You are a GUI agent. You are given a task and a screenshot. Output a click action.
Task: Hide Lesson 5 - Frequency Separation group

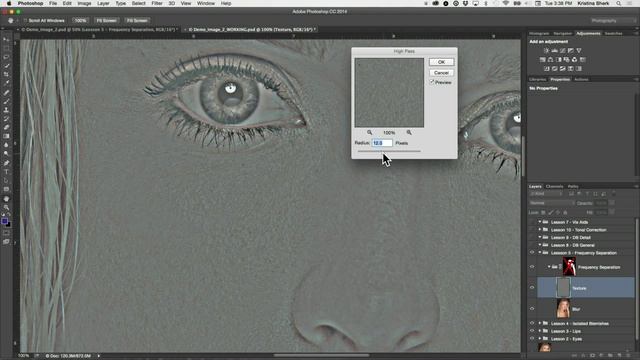pyautogui.click(x=532, y=253)
